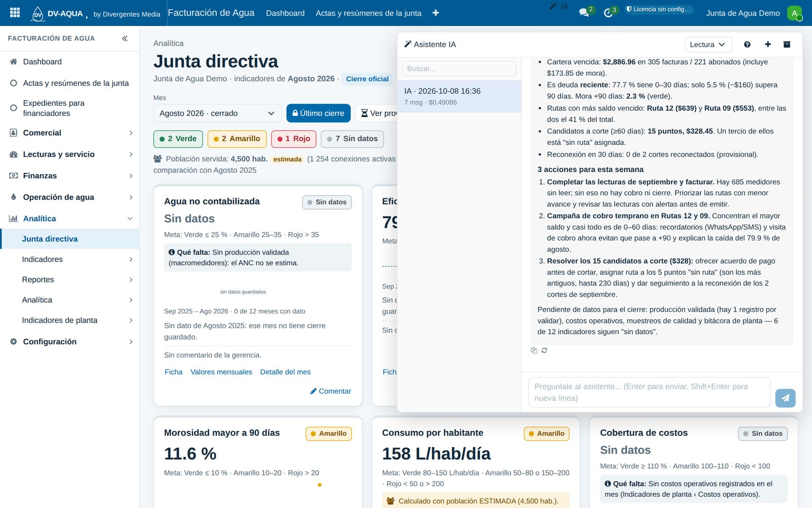The height and width of the screenshot is (508, 812).
Task: Click the Licencia sin config badge
Action: point(658,10)
